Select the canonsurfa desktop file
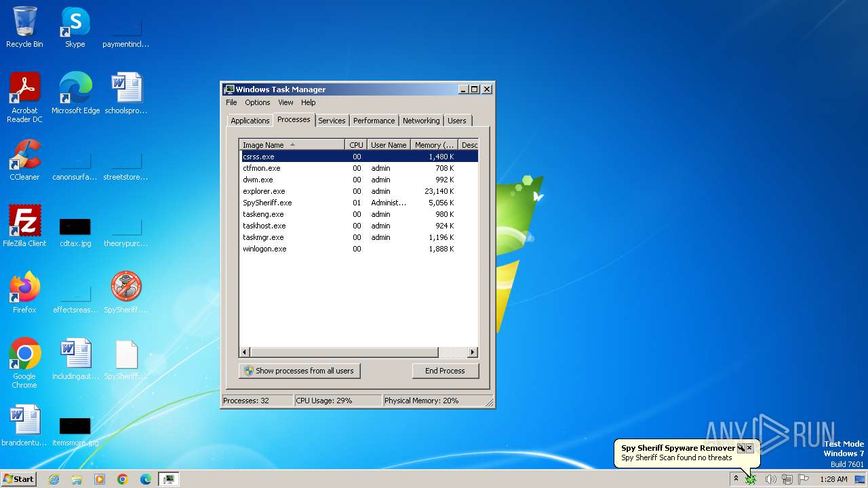 (x=75, y=165)
